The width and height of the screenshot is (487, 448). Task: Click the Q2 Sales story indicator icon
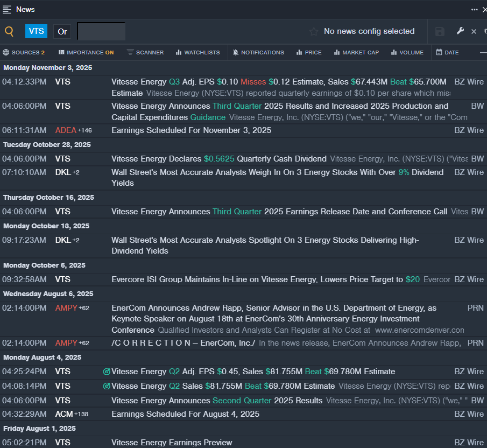tap(107, 386)
